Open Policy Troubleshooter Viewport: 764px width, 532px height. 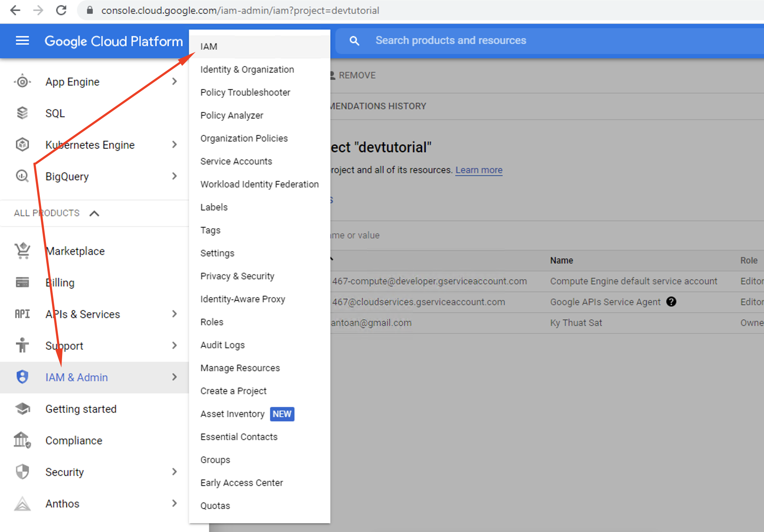260,92
